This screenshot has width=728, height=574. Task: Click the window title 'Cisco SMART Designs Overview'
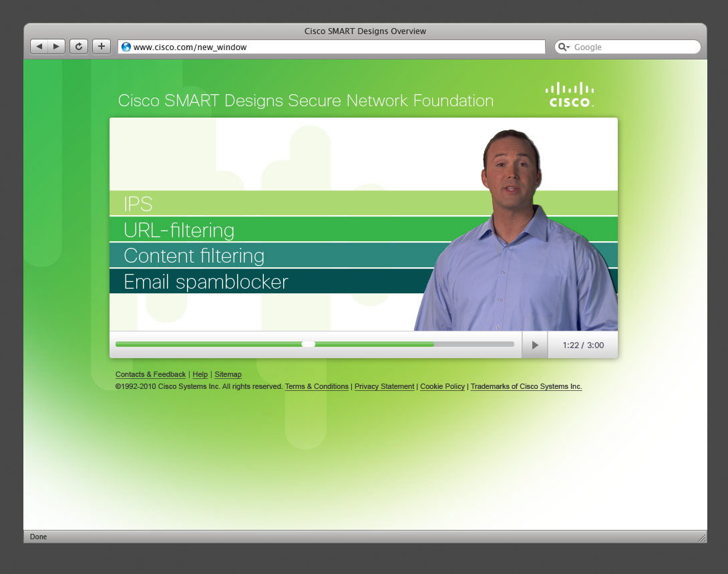click(365, 31)
